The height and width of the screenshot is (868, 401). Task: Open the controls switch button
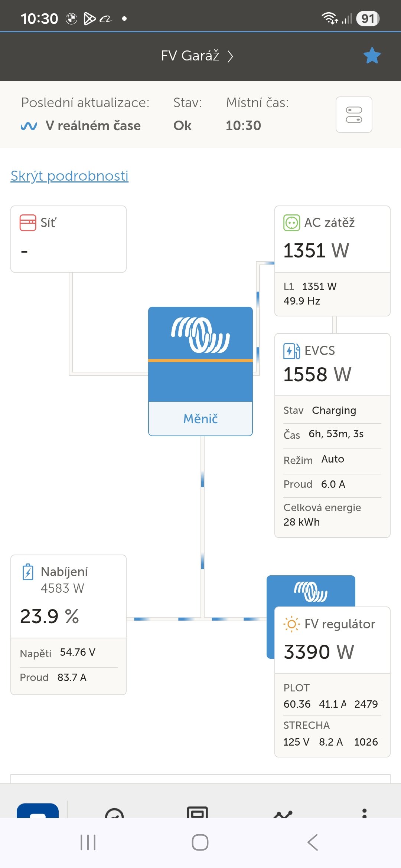(x=354, y=115)
